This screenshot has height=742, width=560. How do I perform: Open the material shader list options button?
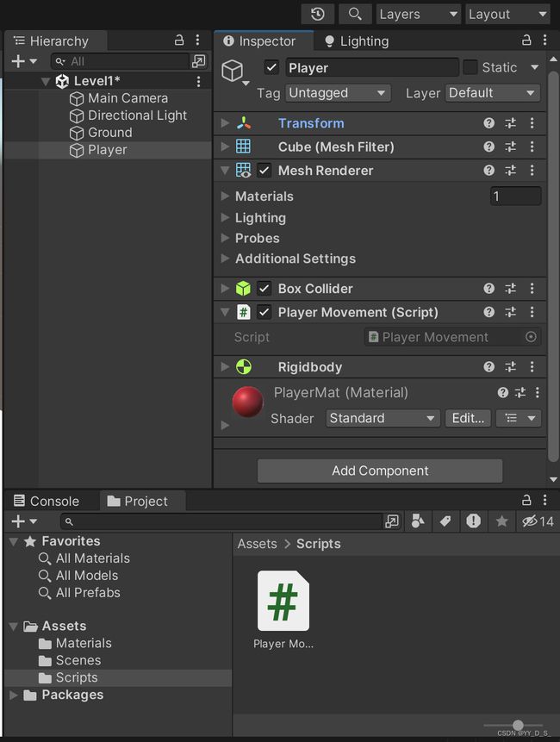(x=519, y=418)
